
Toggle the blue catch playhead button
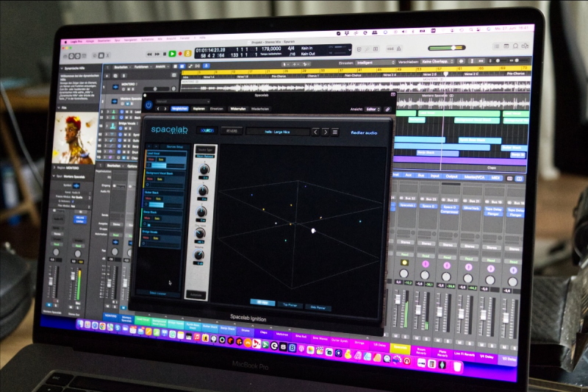[x=206, y=66]
